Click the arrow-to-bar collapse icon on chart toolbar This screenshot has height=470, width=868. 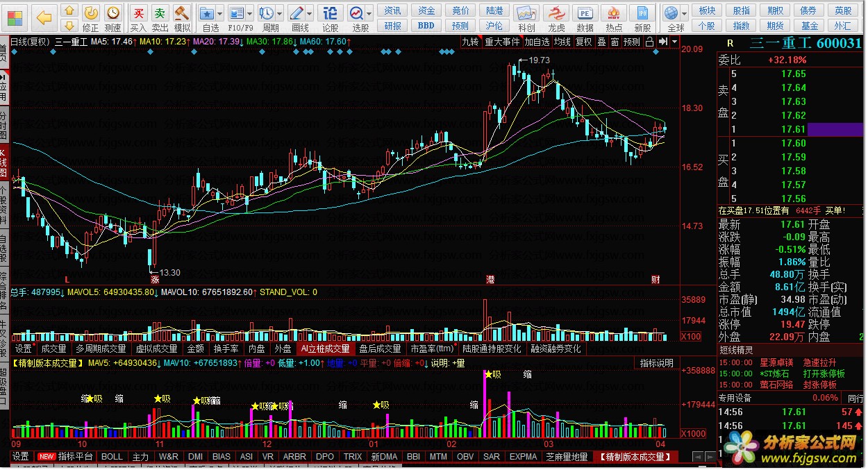[x=662, y=42]
